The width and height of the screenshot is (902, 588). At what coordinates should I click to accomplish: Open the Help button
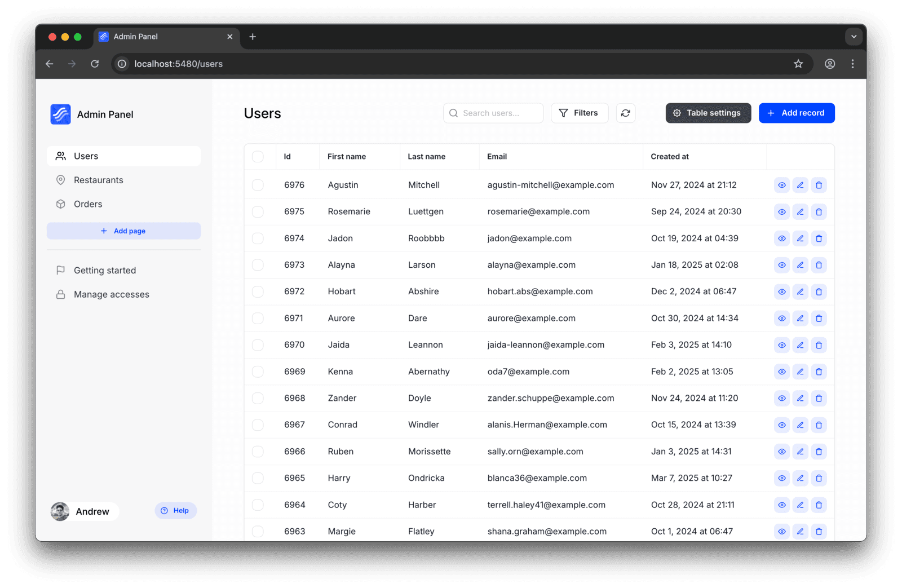pyautogui.click(x=175, y=511)
